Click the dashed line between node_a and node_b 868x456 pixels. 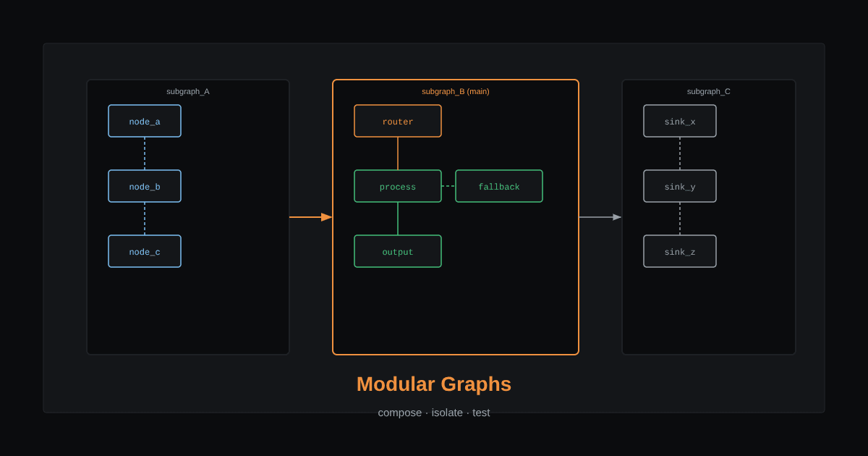145,153
